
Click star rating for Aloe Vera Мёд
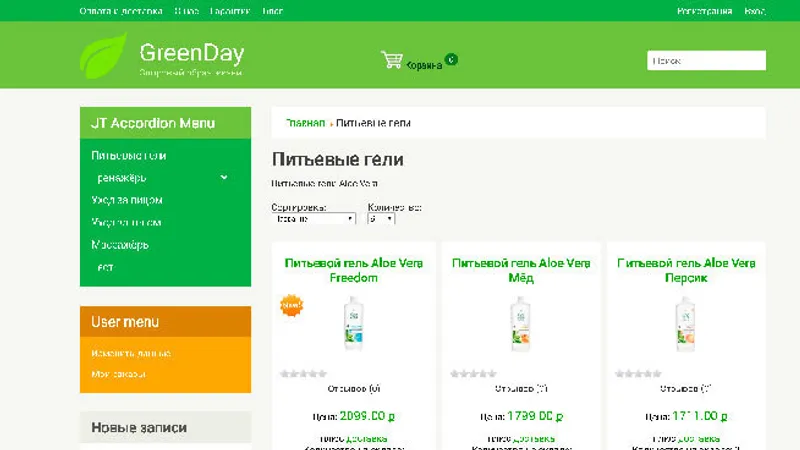[x=473, y=374]
